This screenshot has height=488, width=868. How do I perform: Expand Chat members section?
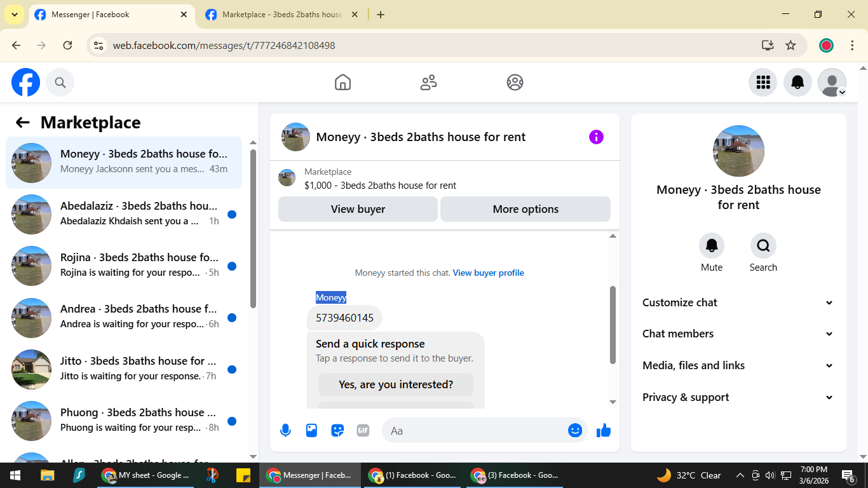tap(738, 334)
